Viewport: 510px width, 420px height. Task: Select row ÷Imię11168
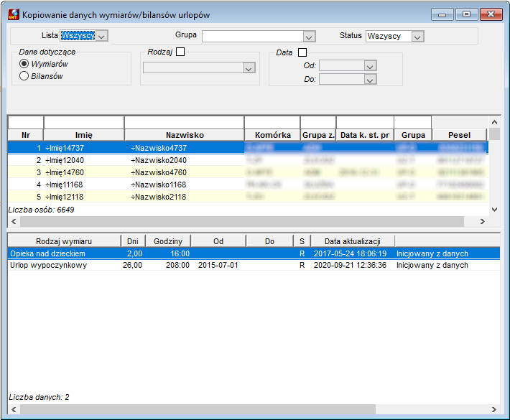248,185
